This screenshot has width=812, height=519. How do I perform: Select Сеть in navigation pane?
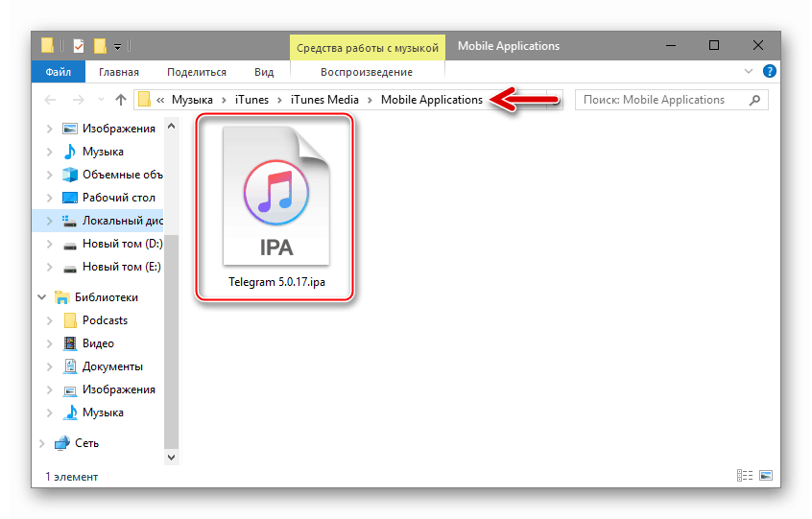click(86, 443)
